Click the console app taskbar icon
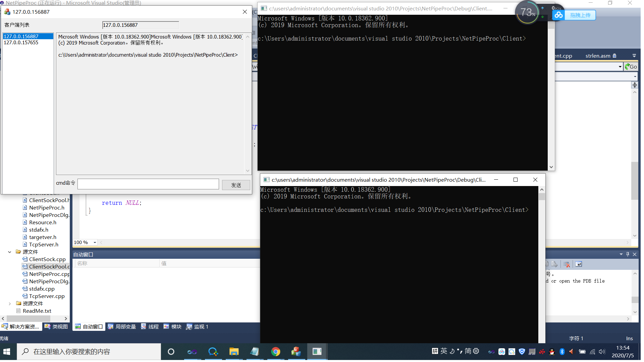 pyautogui.click(x=317, y=352)
